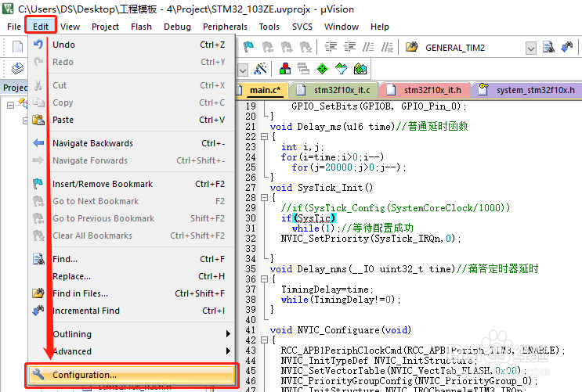The image size is (582, 392).
Task: Click line number 30 in the gutter
Action: [251, 218]
